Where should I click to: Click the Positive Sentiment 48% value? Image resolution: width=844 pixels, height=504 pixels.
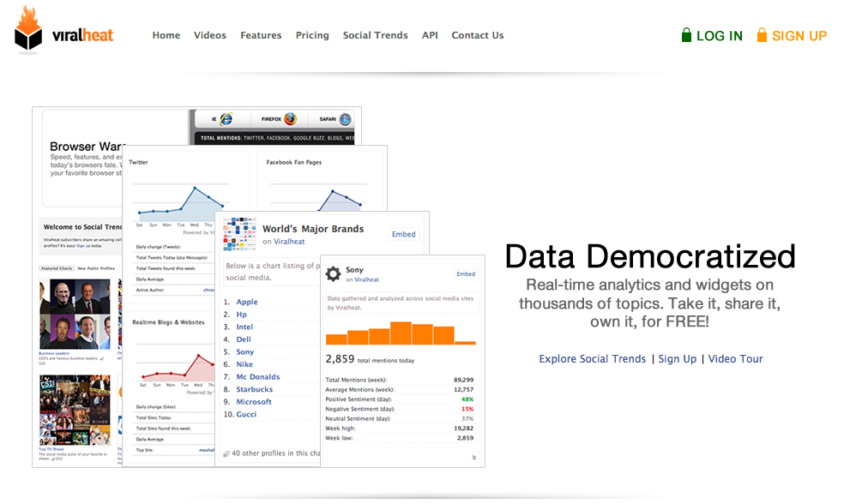[467, 399]
